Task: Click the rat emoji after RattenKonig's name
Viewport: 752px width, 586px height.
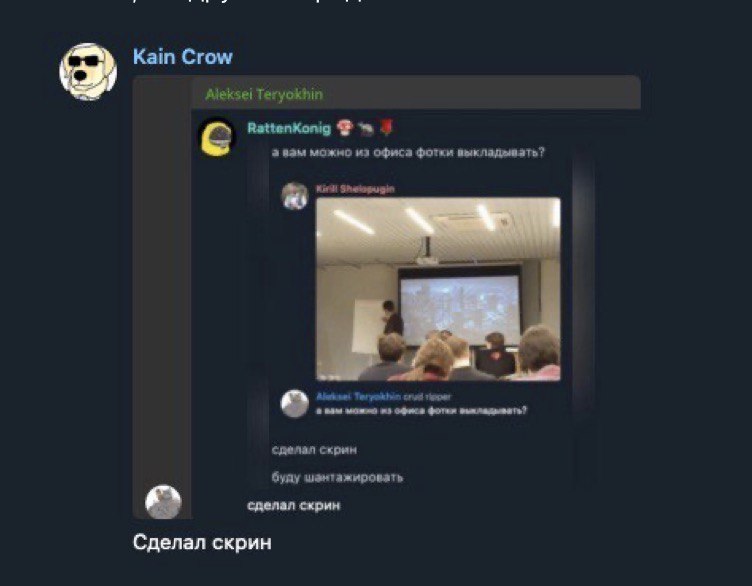Action: click(x=365, y=128)
